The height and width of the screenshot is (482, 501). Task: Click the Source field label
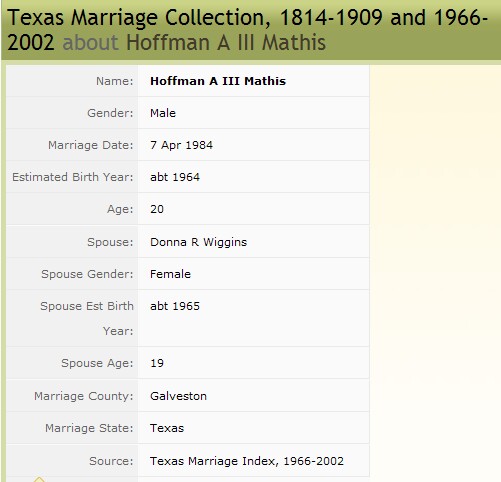click(111, 461)
